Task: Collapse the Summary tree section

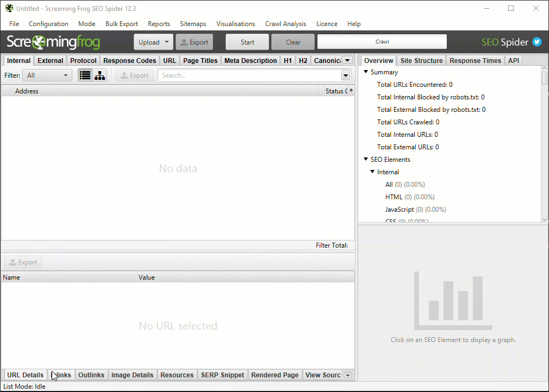Action: [366, 72]
